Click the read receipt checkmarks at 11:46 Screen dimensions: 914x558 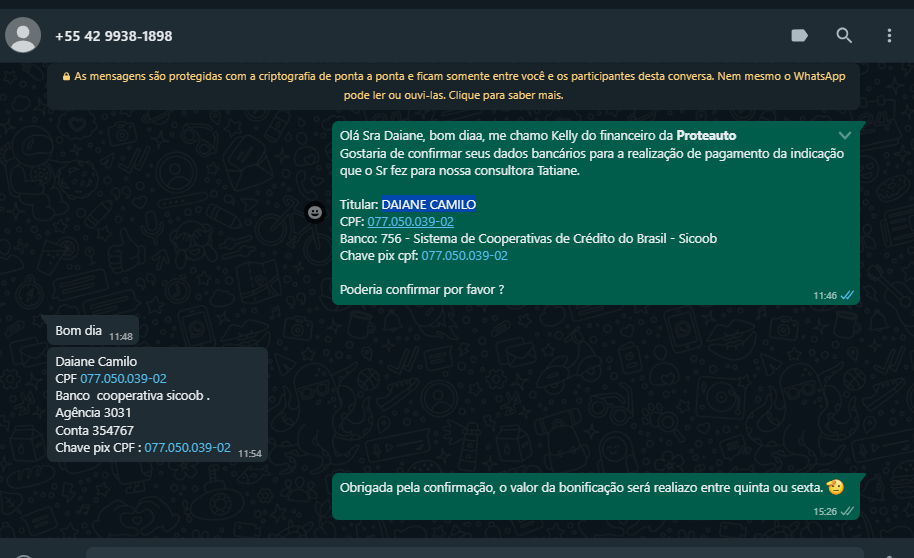pyautogui.click(x=847, y=295)
